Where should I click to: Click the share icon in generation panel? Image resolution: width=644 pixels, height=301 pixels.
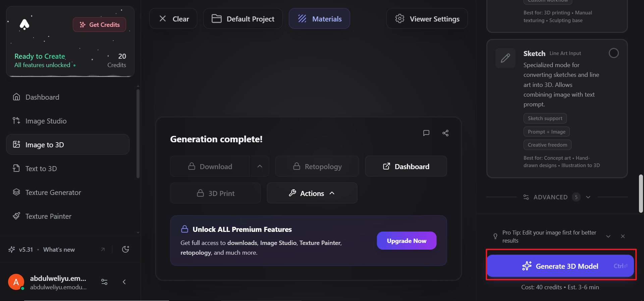point(445,133)
